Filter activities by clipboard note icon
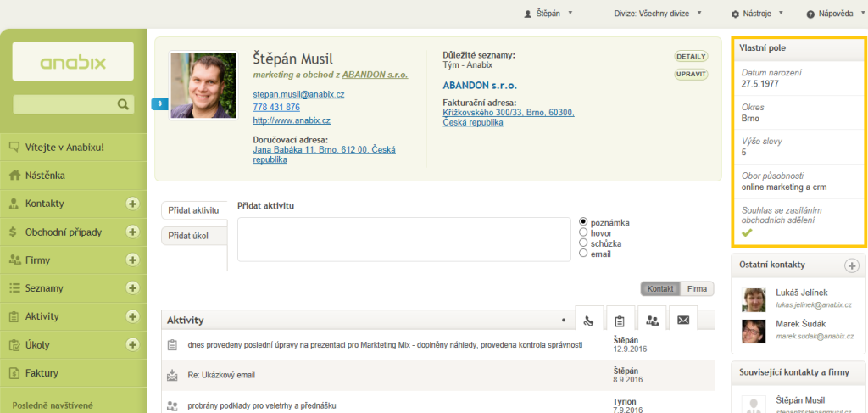 coord(620,321)
